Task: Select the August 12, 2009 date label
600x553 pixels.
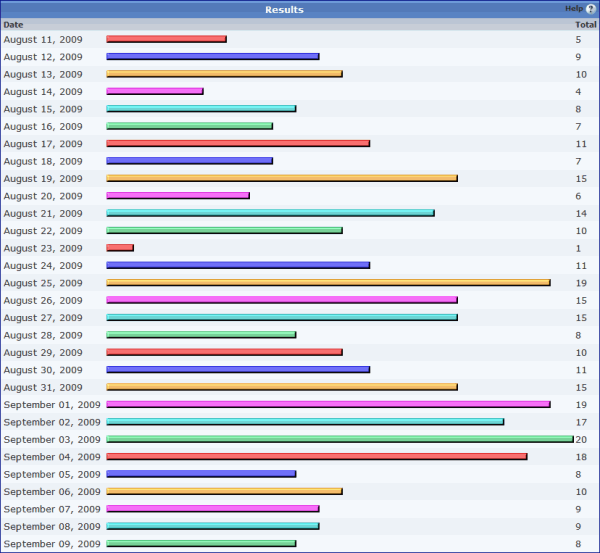Action: [43, 57]
